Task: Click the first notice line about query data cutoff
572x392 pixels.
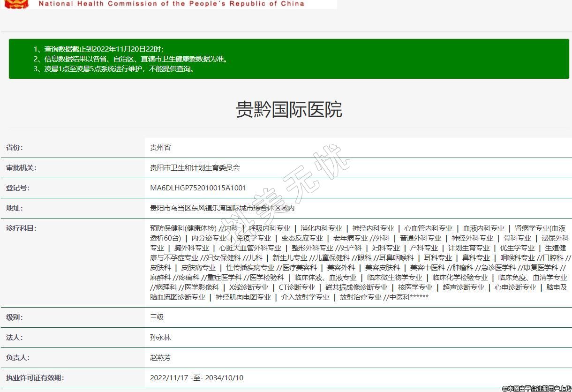Action: point(98,49)
